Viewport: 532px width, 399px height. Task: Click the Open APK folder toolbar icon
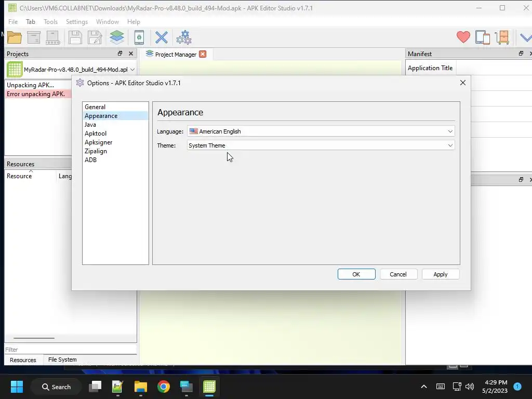point(15,37)
